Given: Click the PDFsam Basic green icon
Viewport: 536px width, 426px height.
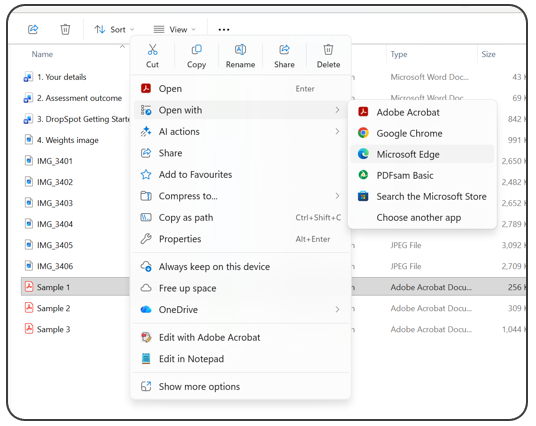Looking at the screenshot, I should coord(363,175).
